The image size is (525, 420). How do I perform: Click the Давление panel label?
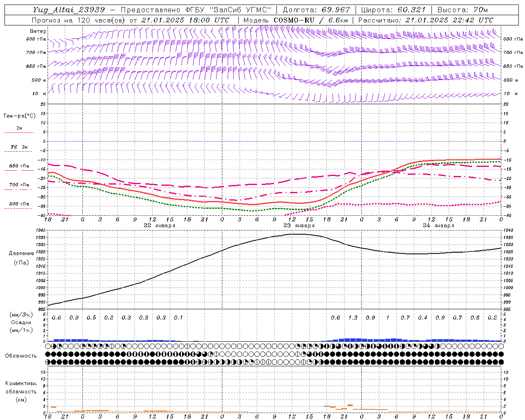[21, 253]
